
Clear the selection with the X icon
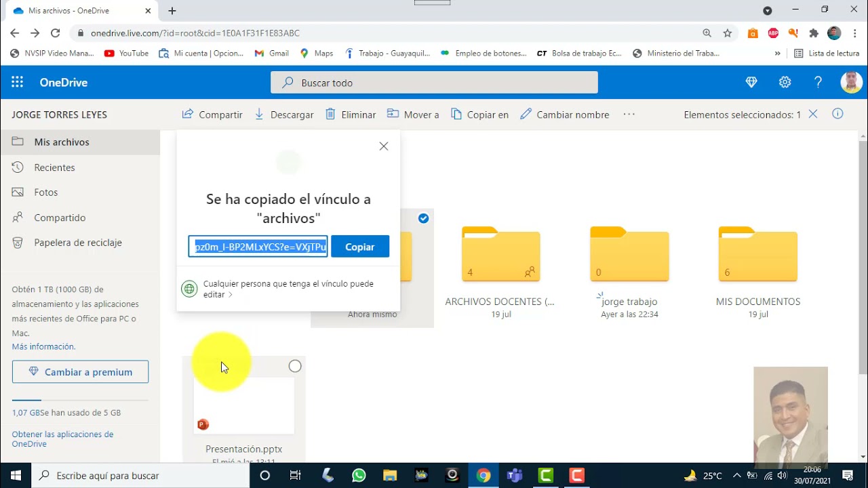[813, 114]
